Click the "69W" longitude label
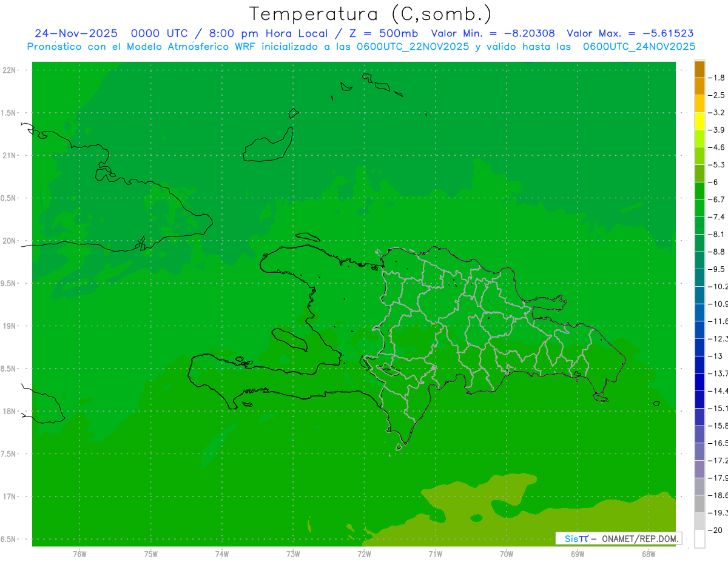The width and height of the screenshot is (728, 562). click(x=578, y=554)
